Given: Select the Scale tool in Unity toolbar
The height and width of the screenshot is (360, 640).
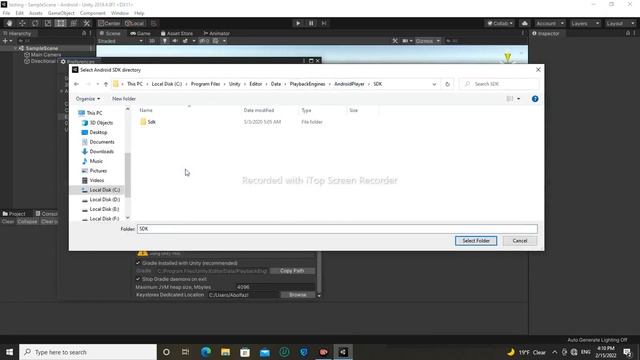Looking at the screenshot, I should click(x=48, y=23).
